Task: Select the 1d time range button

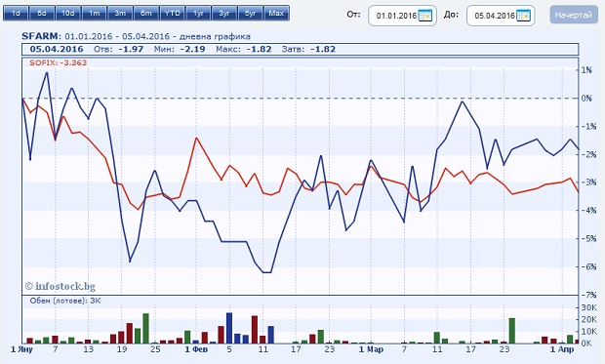Action: (x=16, y=14)
